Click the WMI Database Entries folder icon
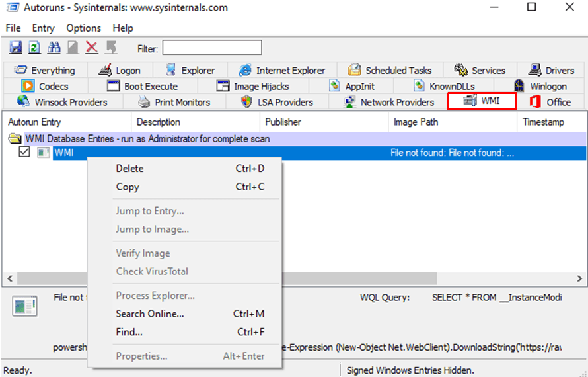Viewport: 588px width, 377px height. click(x=15, y=139)
